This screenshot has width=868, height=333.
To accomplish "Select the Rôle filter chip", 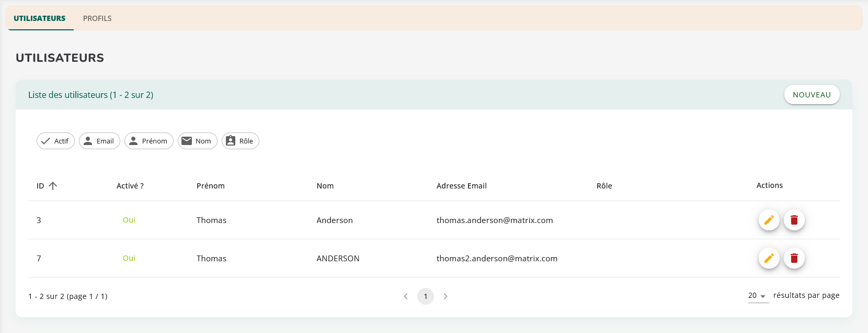I will 240,141.
